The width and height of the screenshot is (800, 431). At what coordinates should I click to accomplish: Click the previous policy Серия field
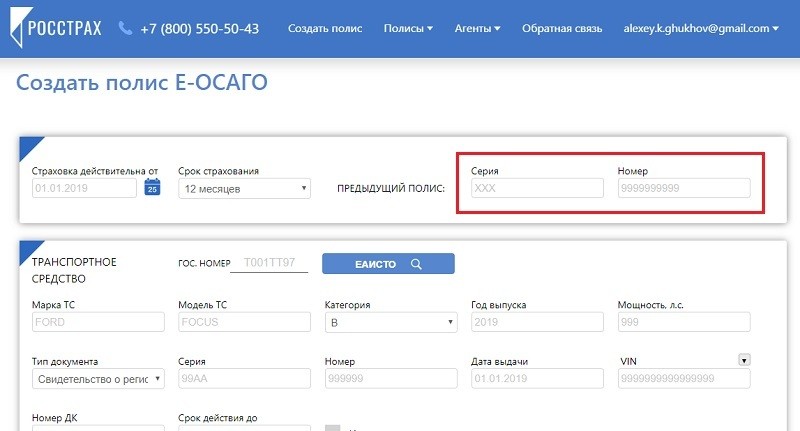(x=537, y=188)
